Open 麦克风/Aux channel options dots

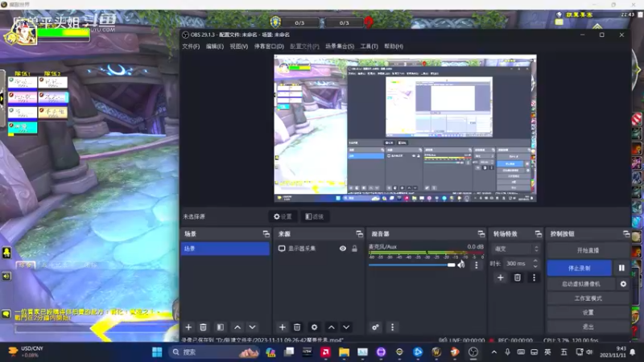[477, 265]
